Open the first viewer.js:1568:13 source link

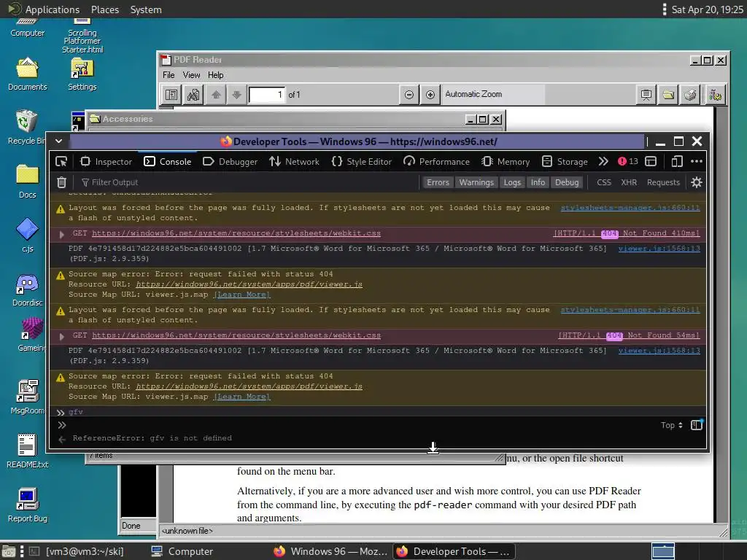click(x=659, y=248)
